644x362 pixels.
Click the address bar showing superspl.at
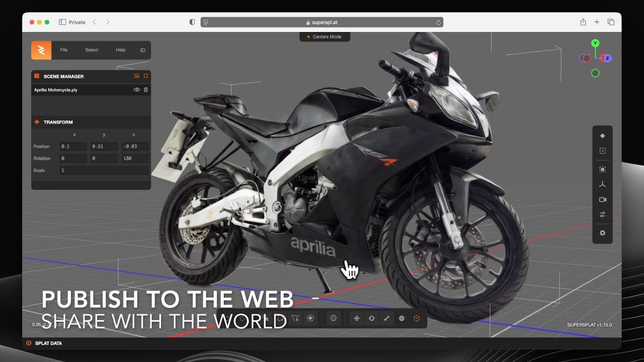[x=322, y=23]
